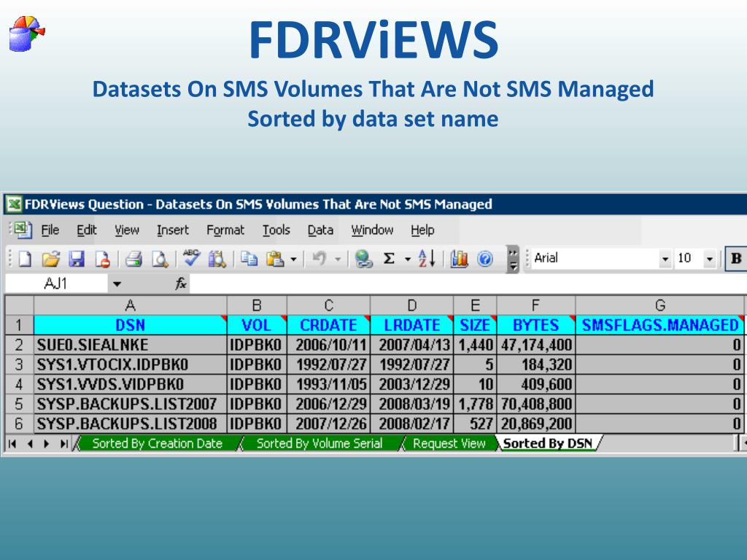Open the Data menu
747x560 pixels.
click(x=320, y=230)
